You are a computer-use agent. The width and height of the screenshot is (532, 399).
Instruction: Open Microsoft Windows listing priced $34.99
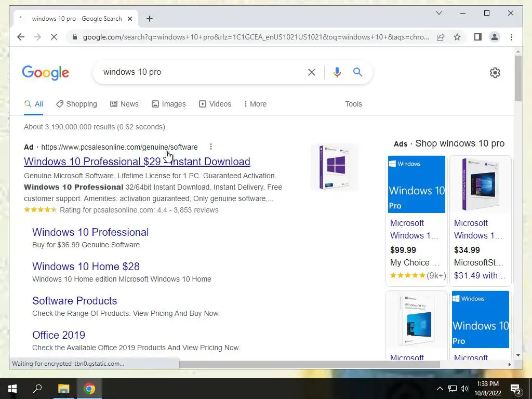tap(478, 229)
